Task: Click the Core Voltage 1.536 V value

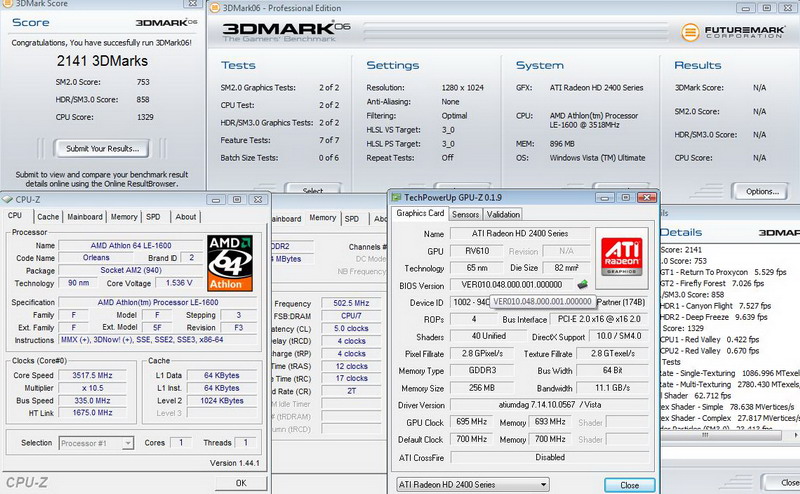Action: click(179, 283)
